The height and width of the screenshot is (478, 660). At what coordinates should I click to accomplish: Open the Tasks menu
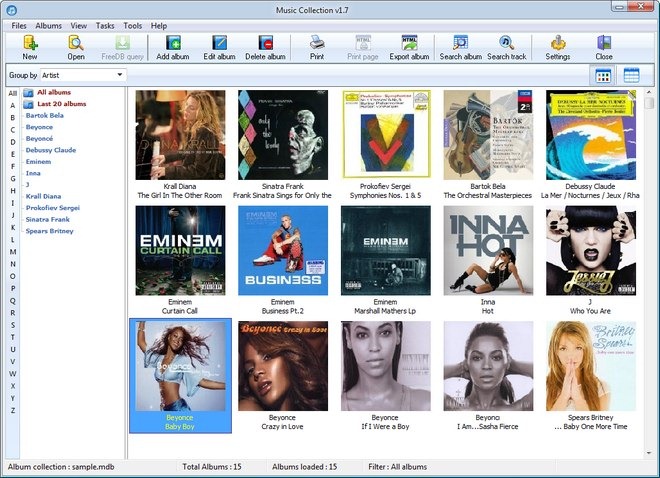coord(105,26)
